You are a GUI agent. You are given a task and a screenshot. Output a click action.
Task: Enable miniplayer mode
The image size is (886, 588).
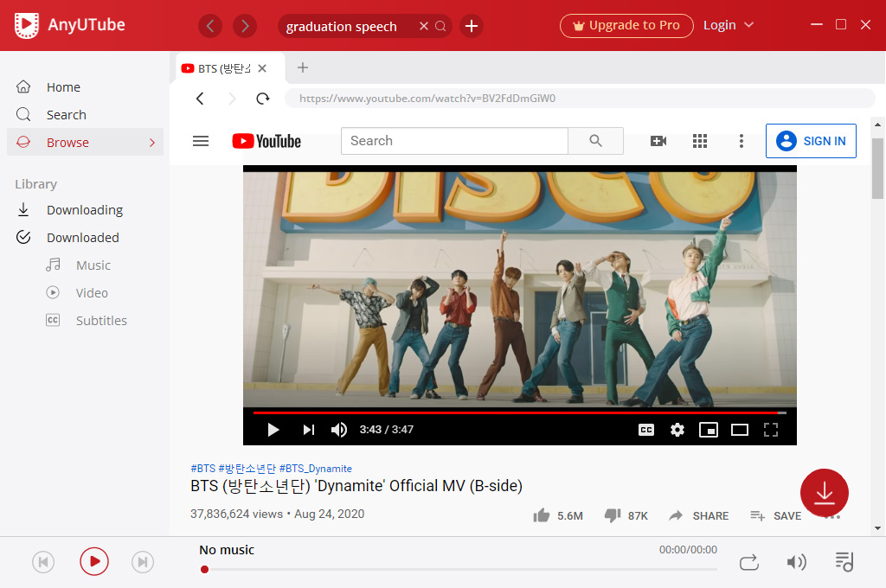(x=709, y=430)
